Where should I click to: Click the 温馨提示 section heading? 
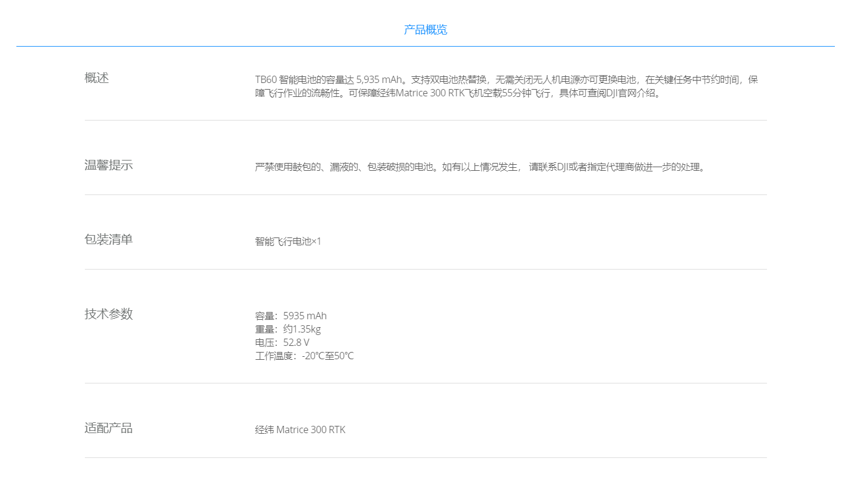[108, 165]
